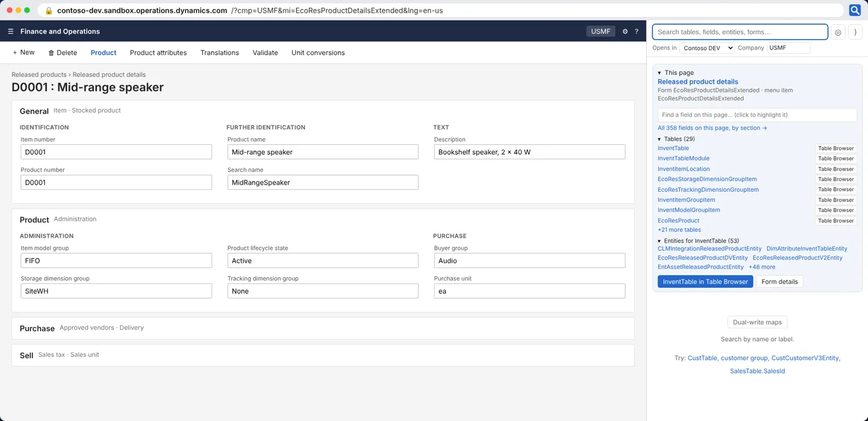Open the Translations menu
This screenshot has height=421, width=868.
click(x=219, y=52)
